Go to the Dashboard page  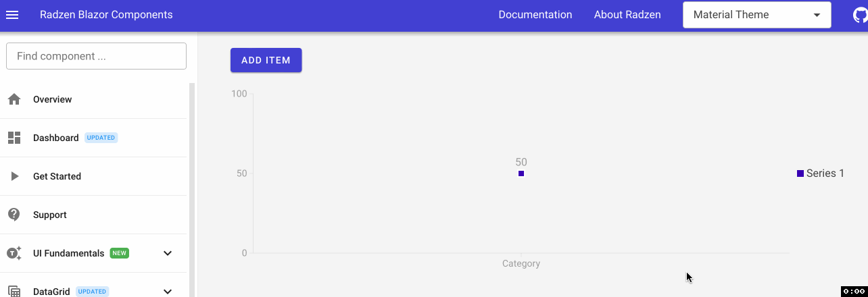93,138
